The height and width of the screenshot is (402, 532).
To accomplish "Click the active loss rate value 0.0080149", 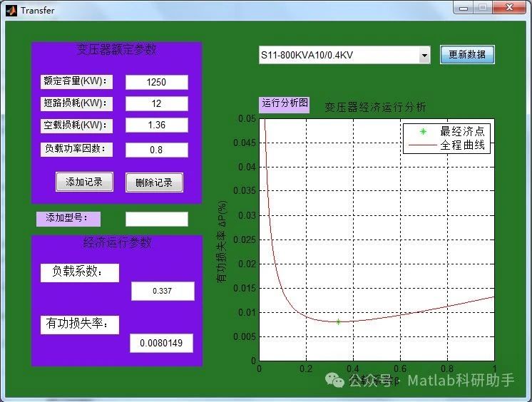I will (x=161, y=343).
